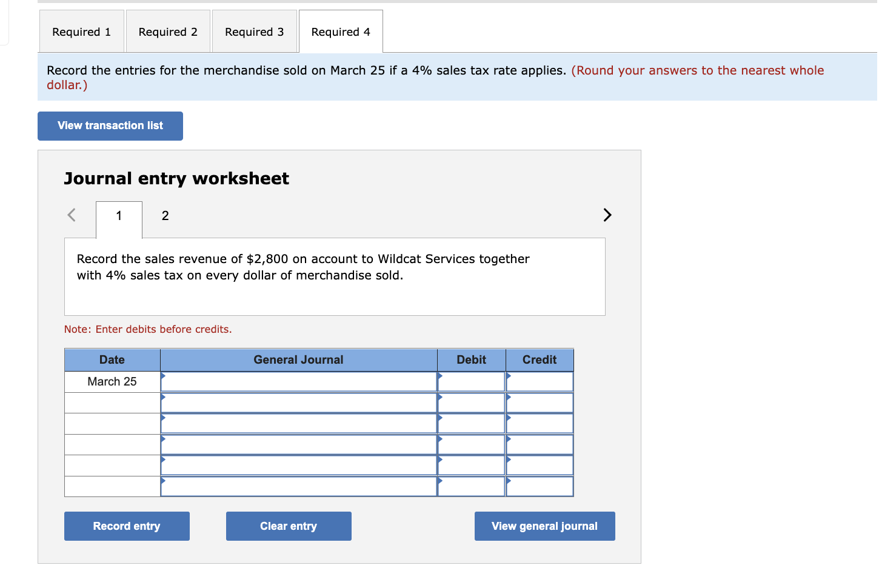Click the Credit field in March 25 row

pos(540,382)
